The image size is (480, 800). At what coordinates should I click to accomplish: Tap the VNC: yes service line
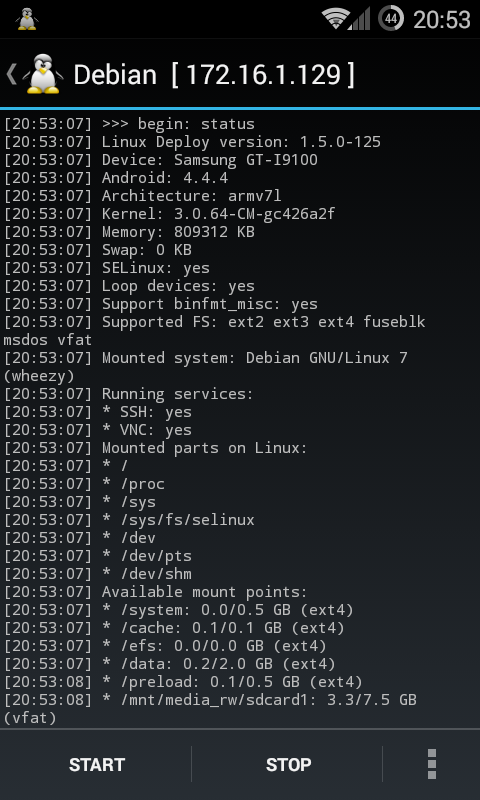(98, 430)
